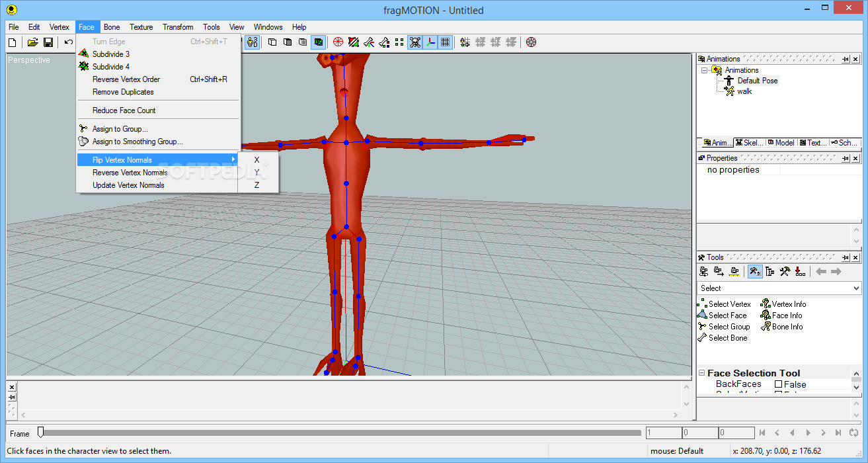Viewport: 868px width, 463px height.
Task: Jump to the first frame playback button
Action: pyautogui.click(x=762, y=433)
